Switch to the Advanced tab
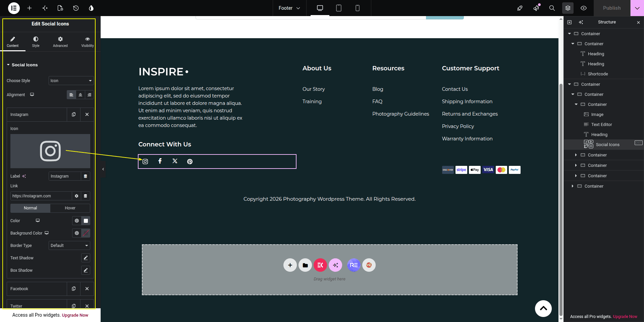 click(x=60, y=42)
